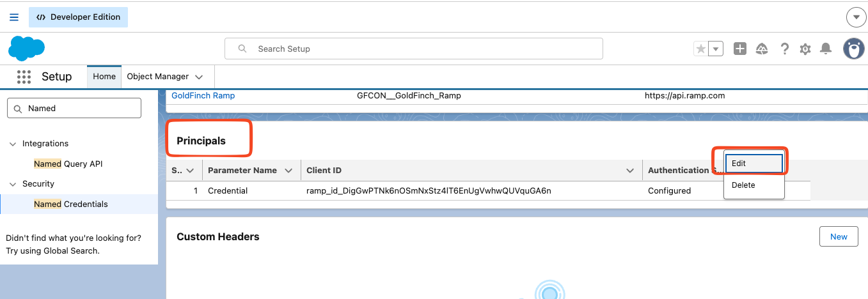868x299 pixels.
Task: Open the notifications bell
Action: [826, 49]
